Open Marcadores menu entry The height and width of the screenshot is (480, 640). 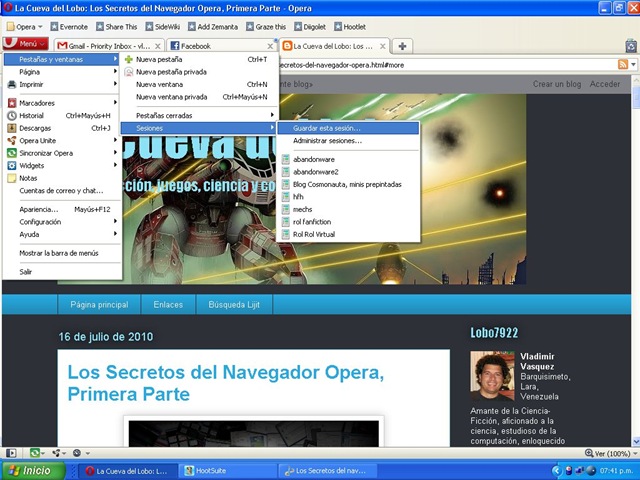coord(61,103)
